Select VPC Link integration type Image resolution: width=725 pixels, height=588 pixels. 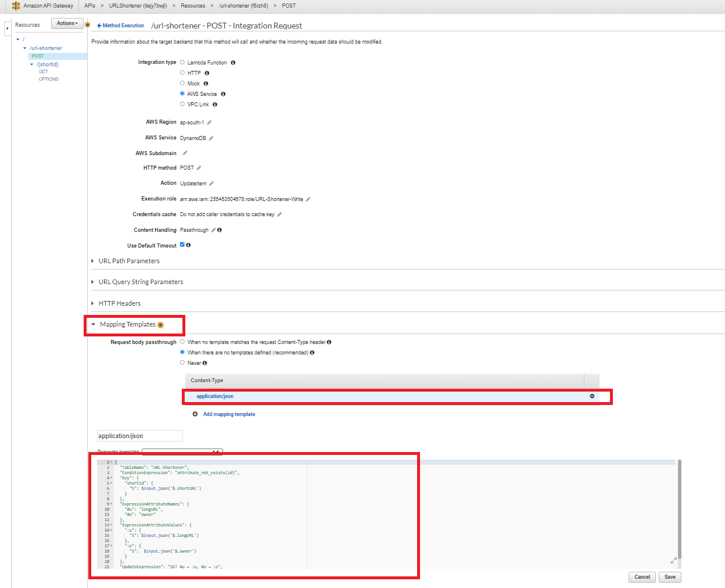coord(182,104)
